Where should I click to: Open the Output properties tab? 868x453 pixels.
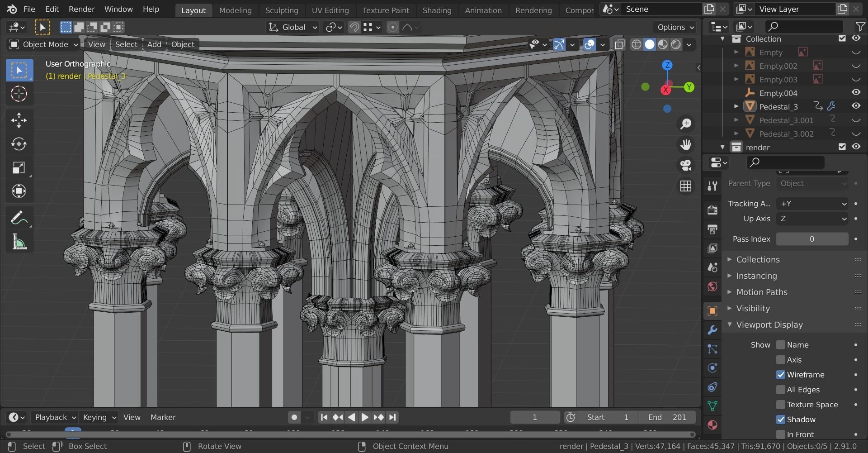pos(712,229)
